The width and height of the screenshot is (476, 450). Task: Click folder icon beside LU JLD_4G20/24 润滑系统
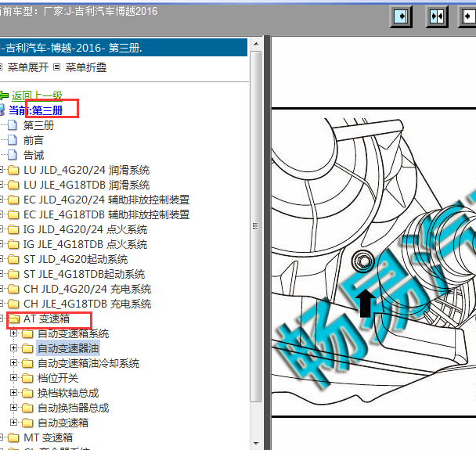pos(13,170)
